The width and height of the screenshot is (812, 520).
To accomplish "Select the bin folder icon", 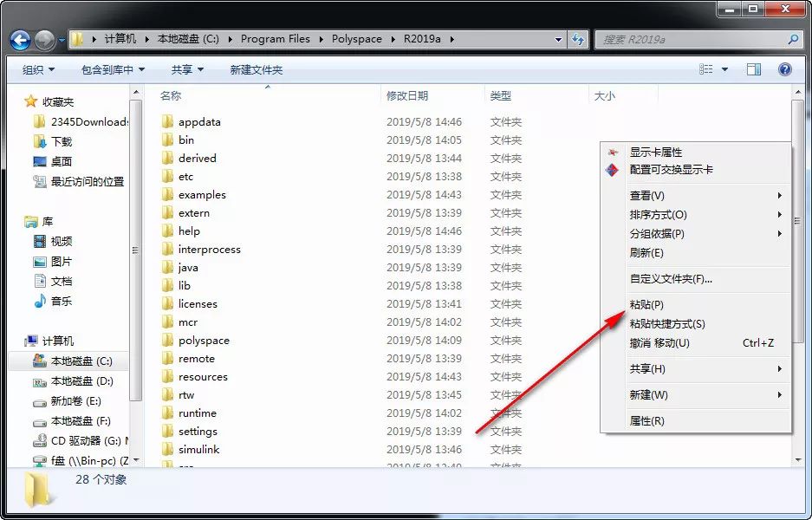I will 167,140.
